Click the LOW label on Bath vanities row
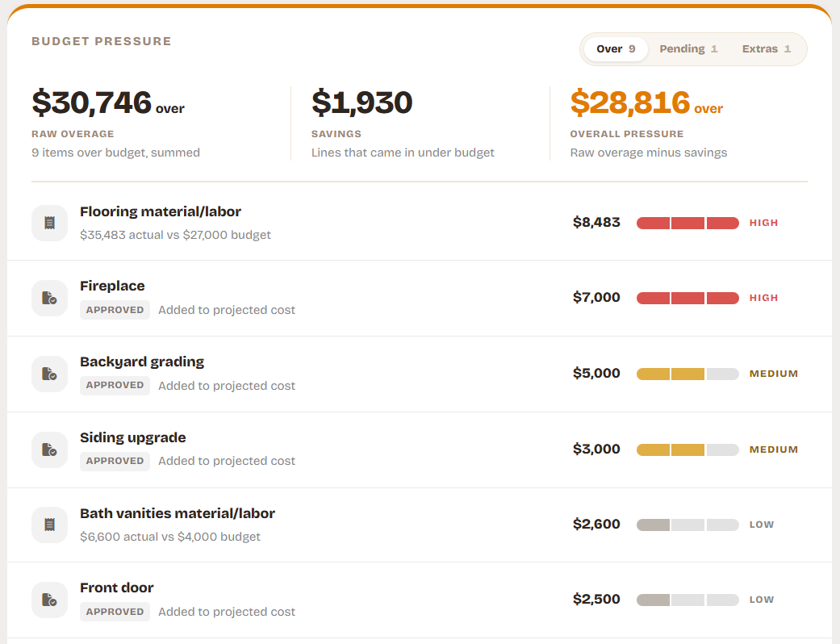 (761, 525)
